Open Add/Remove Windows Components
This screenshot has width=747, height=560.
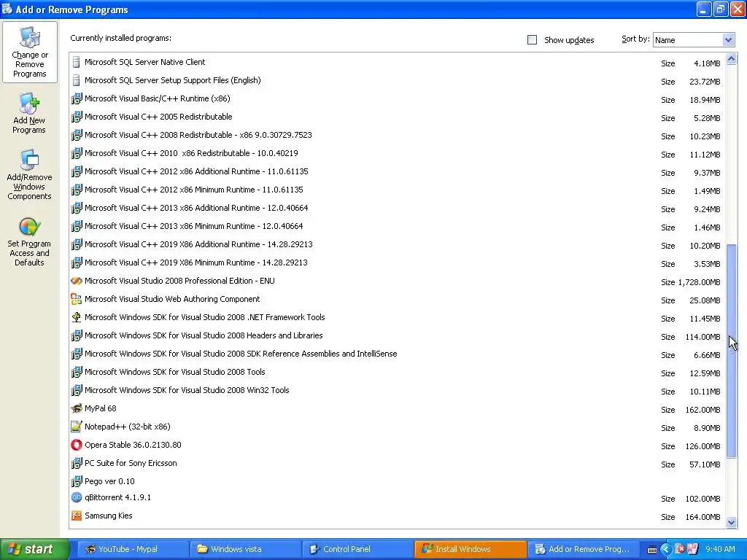tap(29, 175)
